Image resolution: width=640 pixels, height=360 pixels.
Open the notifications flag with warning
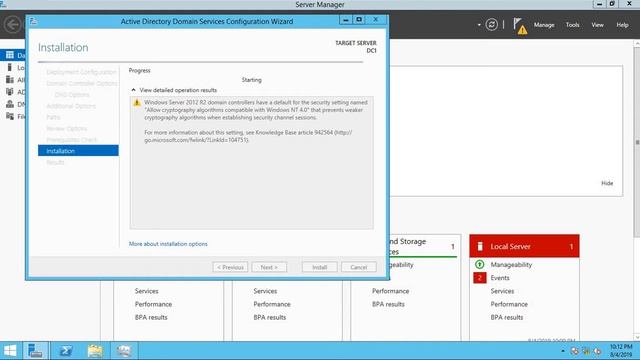pyautogui.click(x=520, y=26)
